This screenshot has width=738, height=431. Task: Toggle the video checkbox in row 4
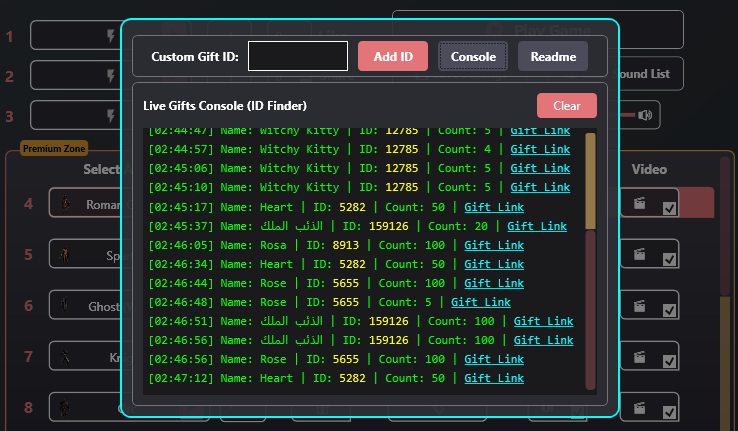click(x=669, y=208)
